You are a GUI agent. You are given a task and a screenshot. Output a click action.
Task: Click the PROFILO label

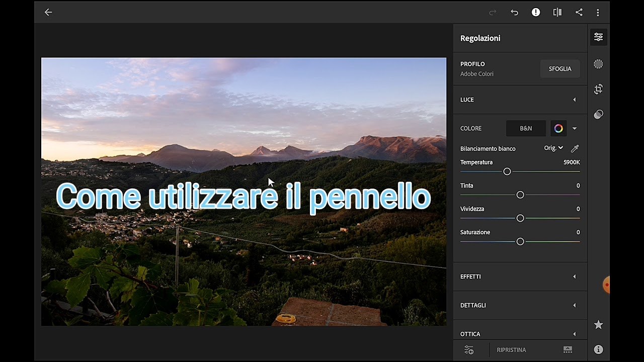(x=472, y=64)
